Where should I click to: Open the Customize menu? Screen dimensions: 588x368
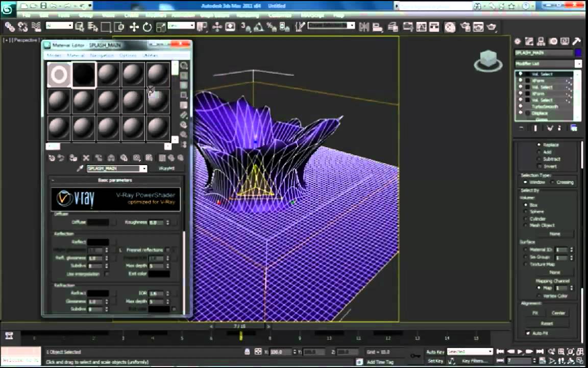[x=280, y=16]
